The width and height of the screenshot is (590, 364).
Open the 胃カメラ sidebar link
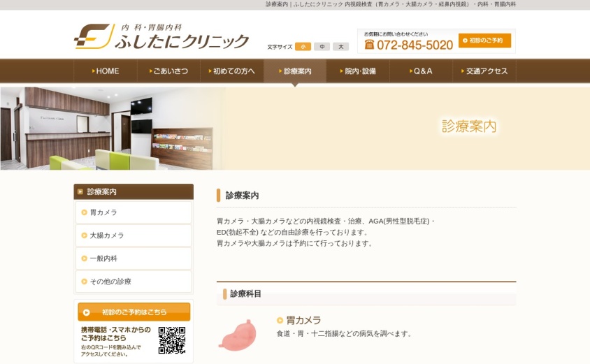(134, 212)
